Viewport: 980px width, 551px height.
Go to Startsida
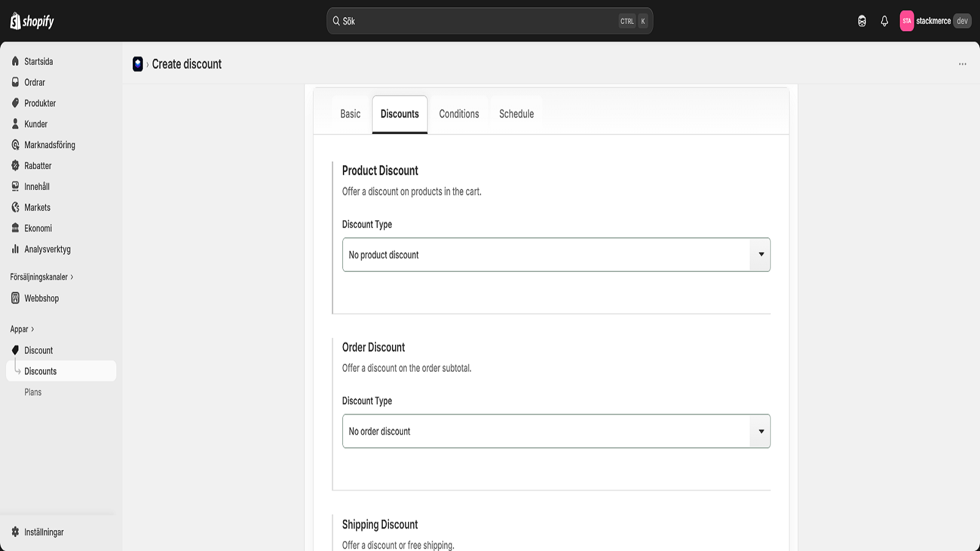coord(39,61)
